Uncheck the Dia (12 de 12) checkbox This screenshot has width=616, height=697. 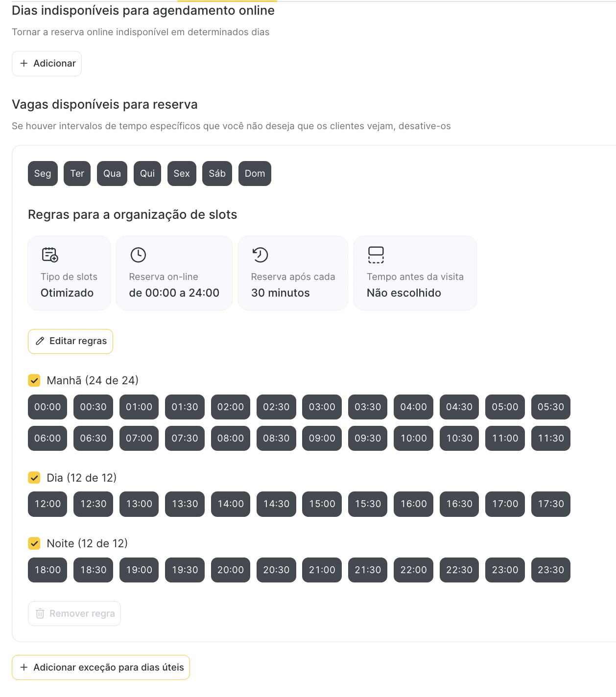click(34, 478)
